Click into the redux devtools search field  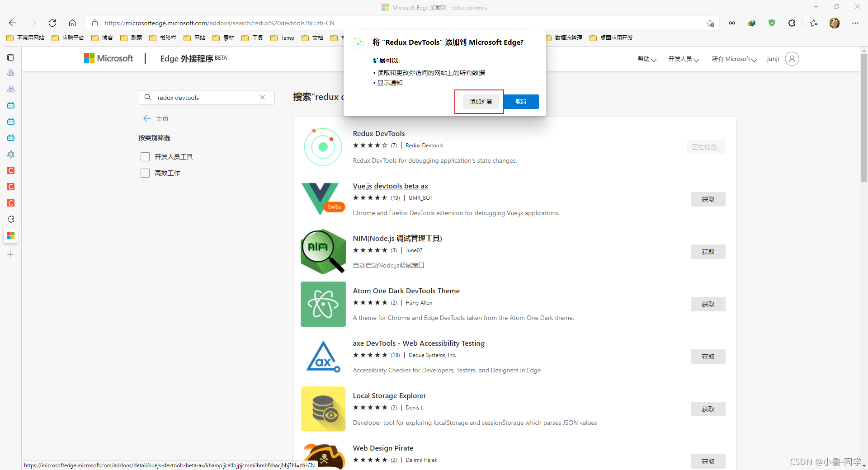tap(206, 97)
